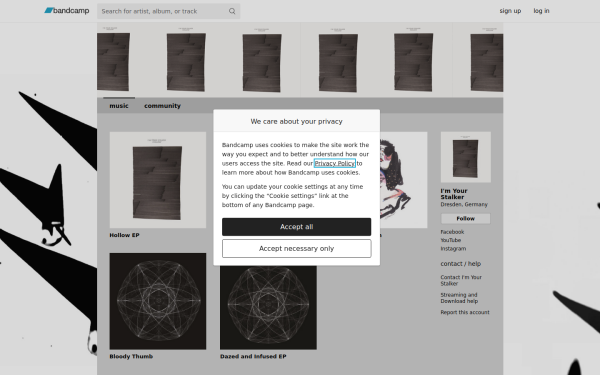Open the log in link
This screenshot has width=600, height=375.
pyautogui.click(x=541, y=11)
